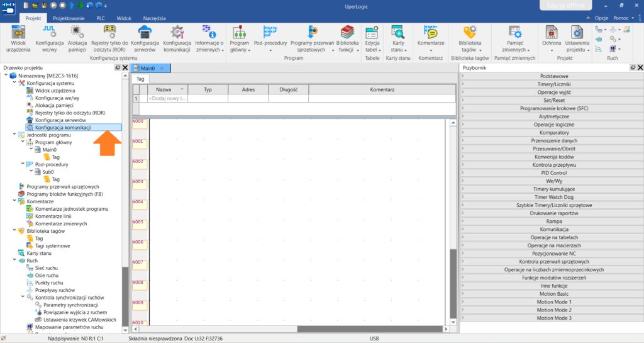Screen dimensions: 644x343
Task: Select the Tag sub-tab above the table
Action: point(140,79)
